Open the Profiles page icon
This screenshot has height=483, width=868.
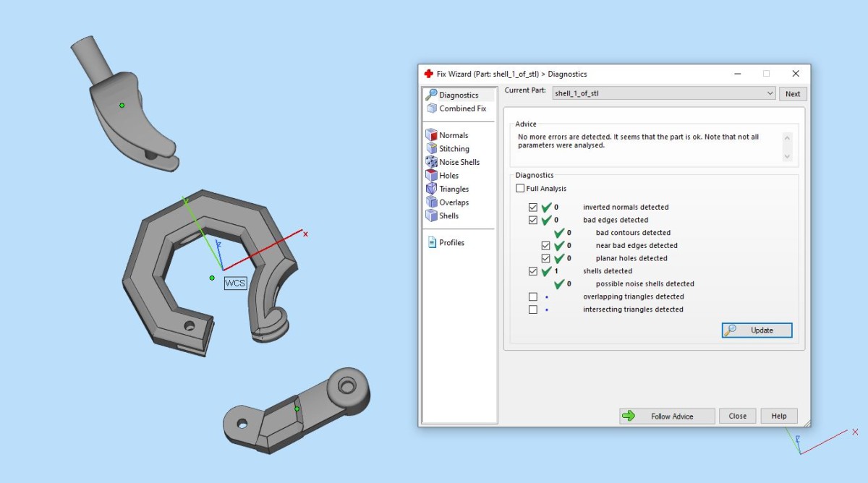(432, 242)
